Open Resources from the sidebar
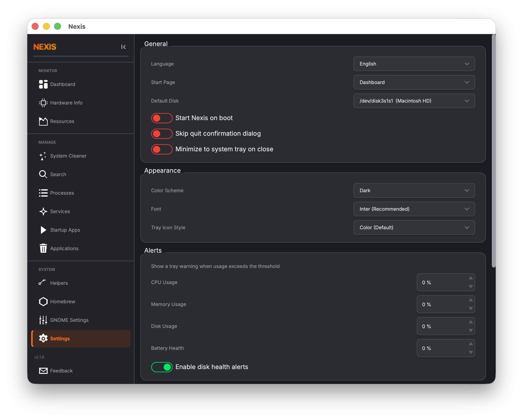This screenshot has height=420, width=523. click(43, 121)
